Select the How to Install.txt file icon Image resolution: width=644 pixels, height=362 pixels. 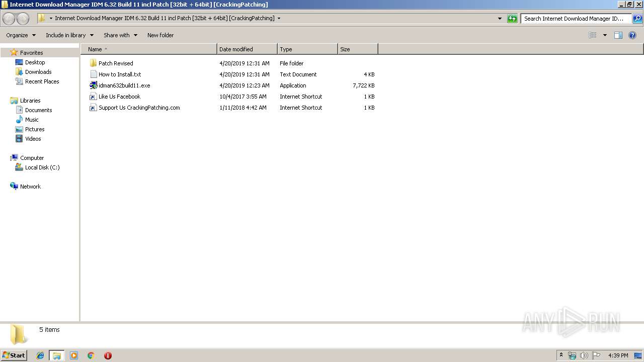93,74
